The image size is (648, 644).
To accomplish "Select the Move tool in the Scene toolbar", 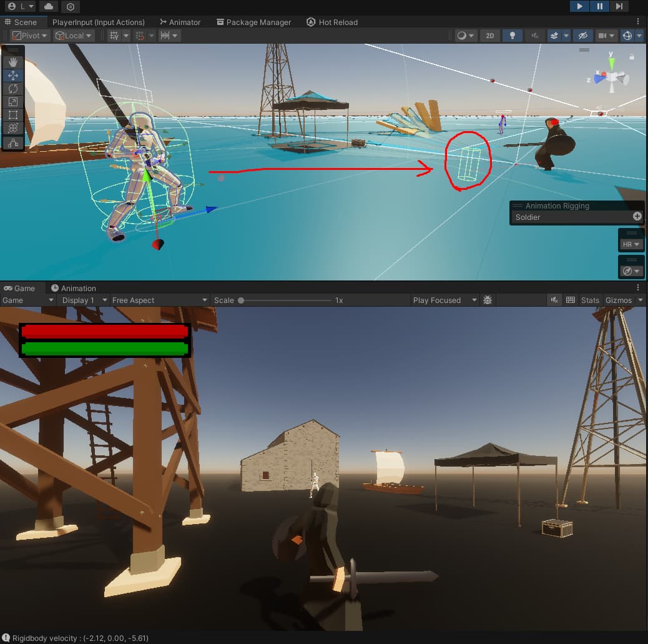I will (14, 75).
